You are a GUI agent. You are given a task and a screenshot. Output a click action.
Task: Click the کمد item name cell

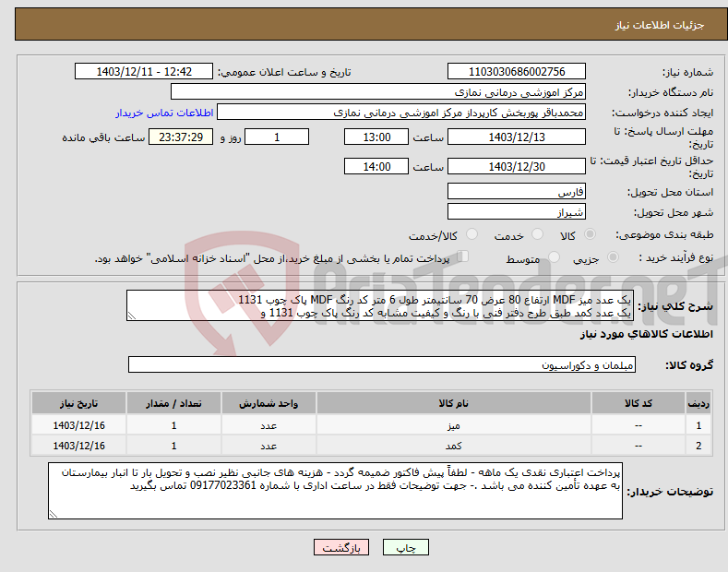[453, 446]
